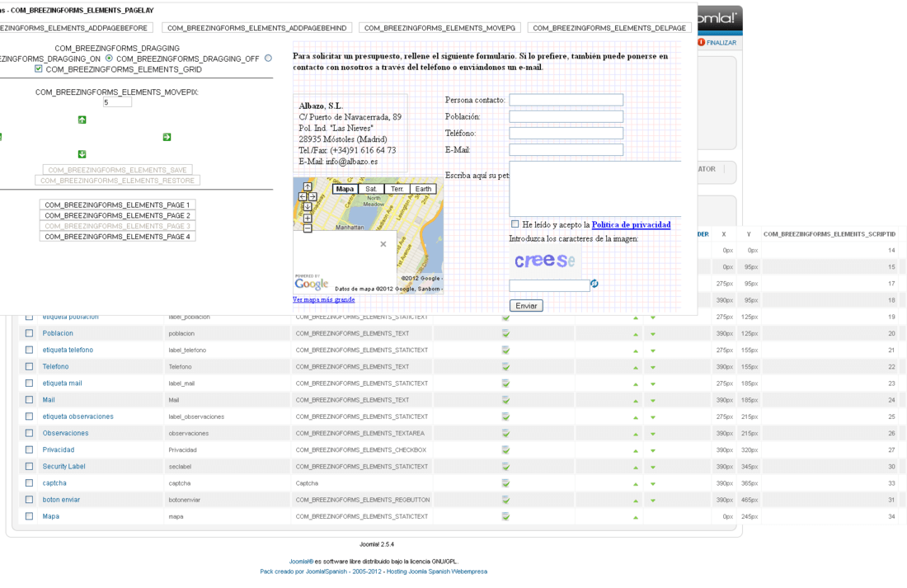The image size is (907, 588).
Task: Click the ELEMENTS_MOVEPG button
Action: tap(439, 28)
